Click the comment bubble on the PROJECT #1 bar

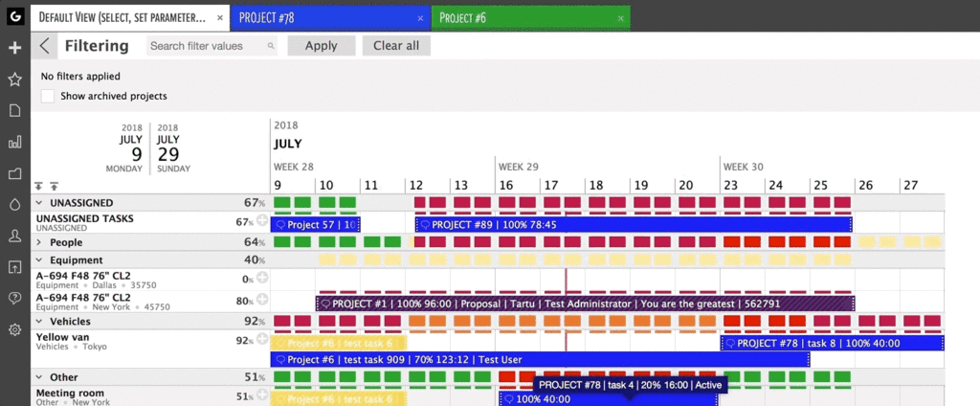click(325, 304)
